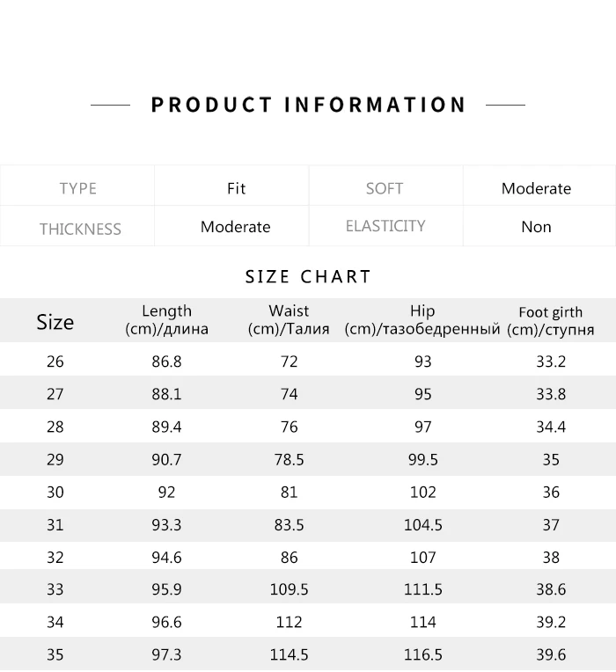
Task: Click the SIZE CHART title
Action: 308,277
